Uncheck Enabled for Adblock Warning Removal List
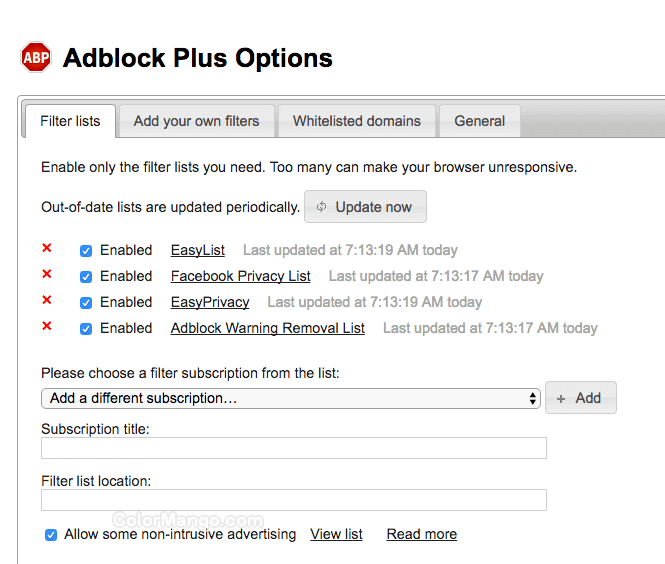Image resolution: width=665 pixels, height=564 pixels. pyautogui.click(x=86, y=329)
